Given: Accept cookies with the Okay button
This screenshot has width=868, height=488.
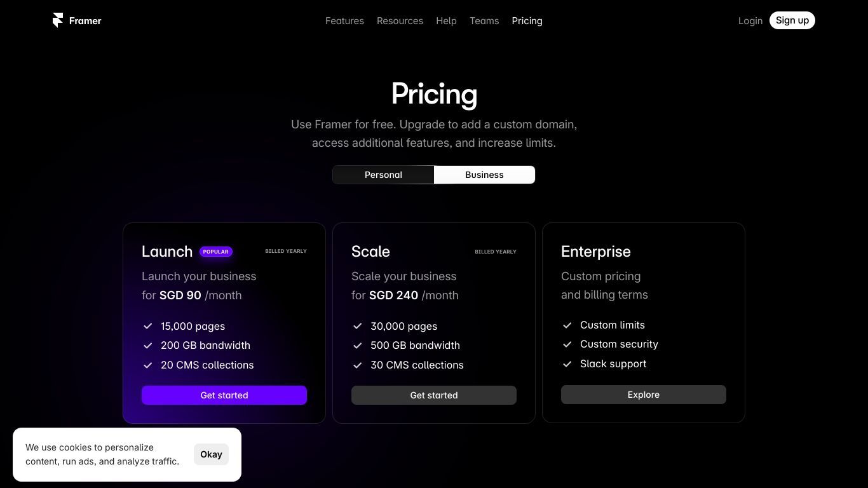Looking at the screenshot, I should point(211,454).
